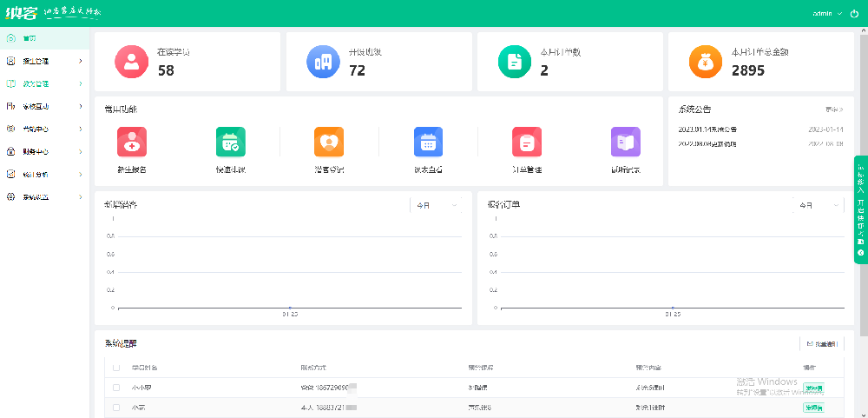Click the 72 classes count
Image resolution: width=868 pixels, height=418 pixels.
(x=358, y=70)
